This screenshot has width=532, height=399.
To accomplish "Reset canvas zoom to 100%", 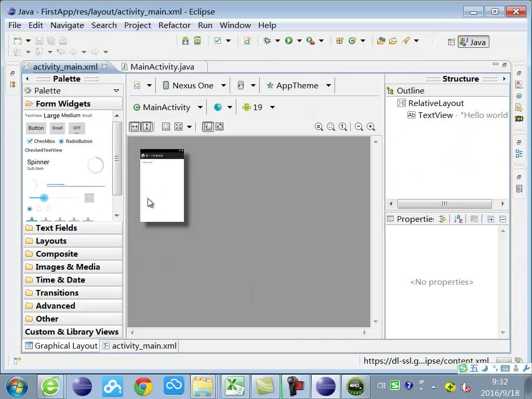I will (x=343, y=127).
